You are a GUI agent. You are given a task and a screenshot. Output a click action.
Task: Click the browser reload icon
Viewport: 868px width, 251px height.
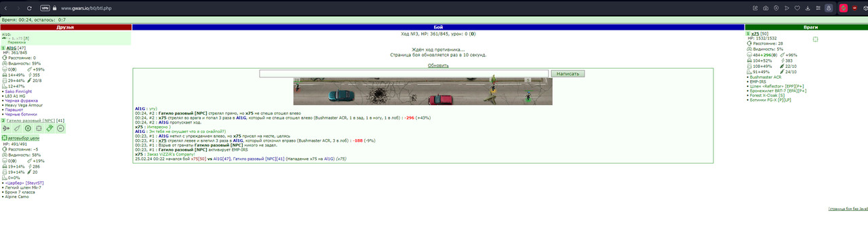[x=29, y=8]
